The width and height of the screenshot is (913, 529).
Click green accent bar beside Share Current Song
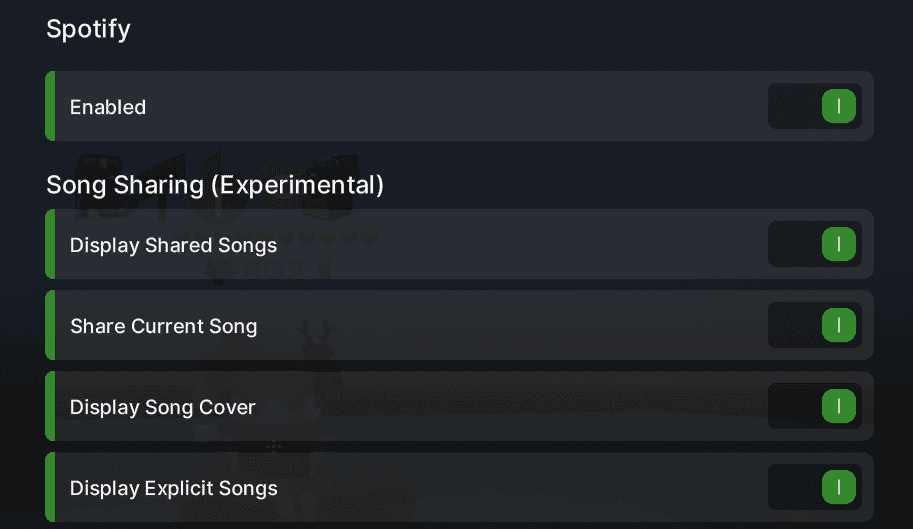click(50, 325)
